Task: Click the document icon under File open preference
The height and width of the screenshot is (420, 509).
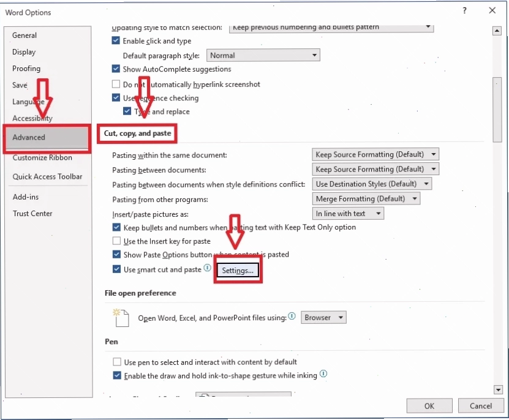Action: (x=121, y=317)
